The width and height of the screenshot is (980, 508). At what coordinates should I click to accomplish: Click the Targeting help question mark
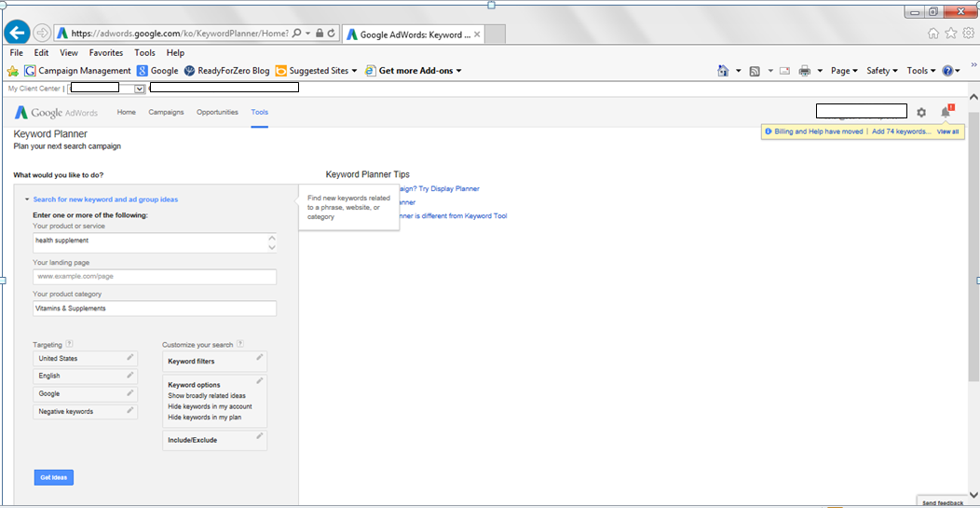(x=69, y=344)
